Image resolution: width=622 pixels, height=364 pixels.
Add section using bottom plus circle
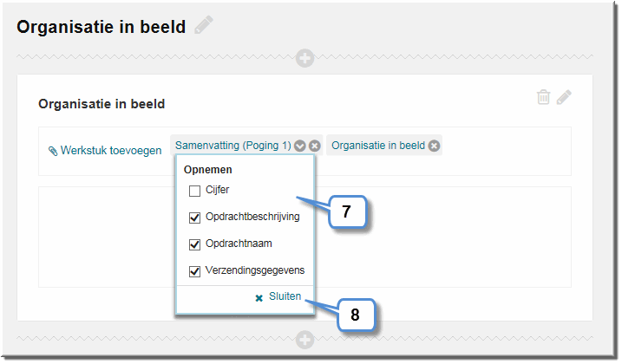click(x=304, y=340)
